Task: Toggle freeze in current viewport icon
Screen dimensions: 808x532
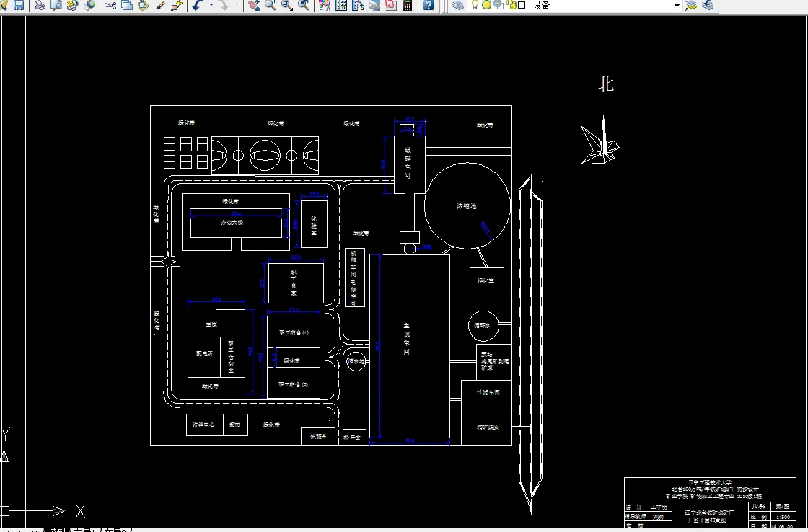Action: (499, 5)
